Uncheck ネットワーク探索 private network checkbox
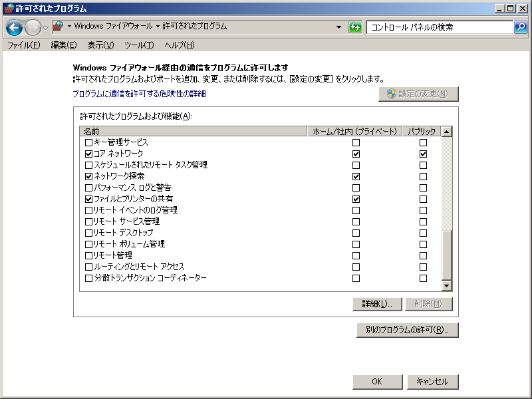This screenshot has height=399, width=532. 356,176
